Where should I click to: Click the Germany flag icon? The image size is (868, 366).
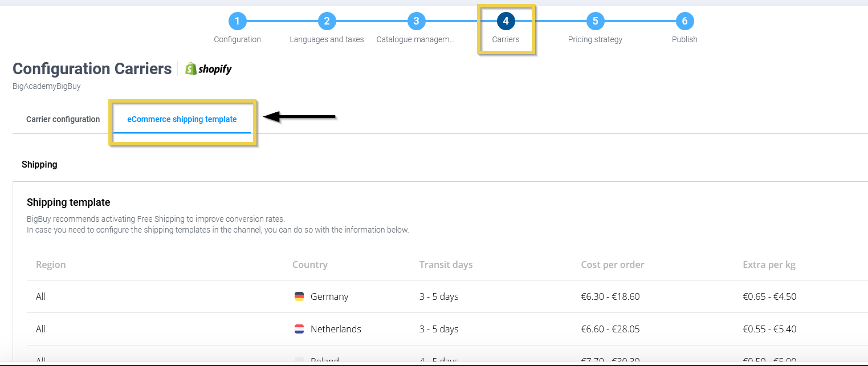pos(299,296)
